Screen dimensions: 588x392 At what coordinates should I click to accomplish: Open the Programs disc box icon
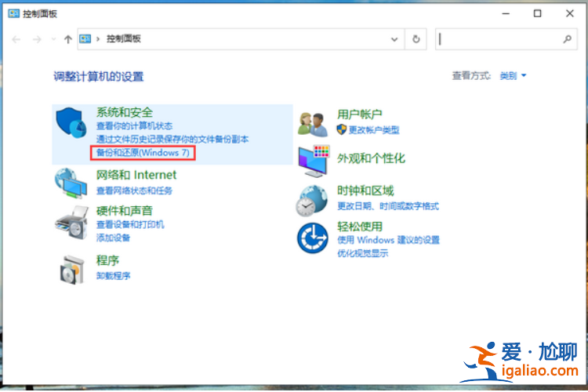72,270
